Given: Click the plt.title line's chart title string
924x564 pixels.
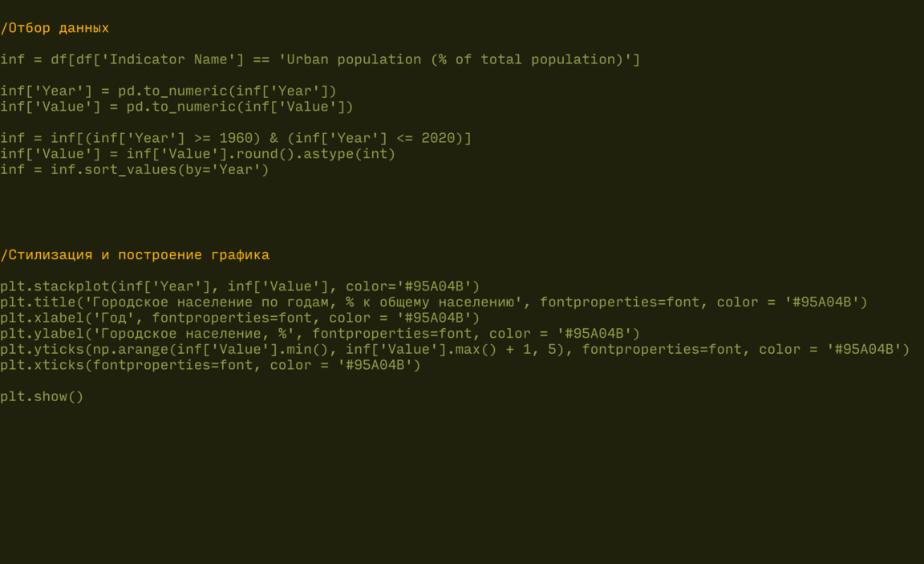Looking at the screenshot, I should (x=303, y=302).
